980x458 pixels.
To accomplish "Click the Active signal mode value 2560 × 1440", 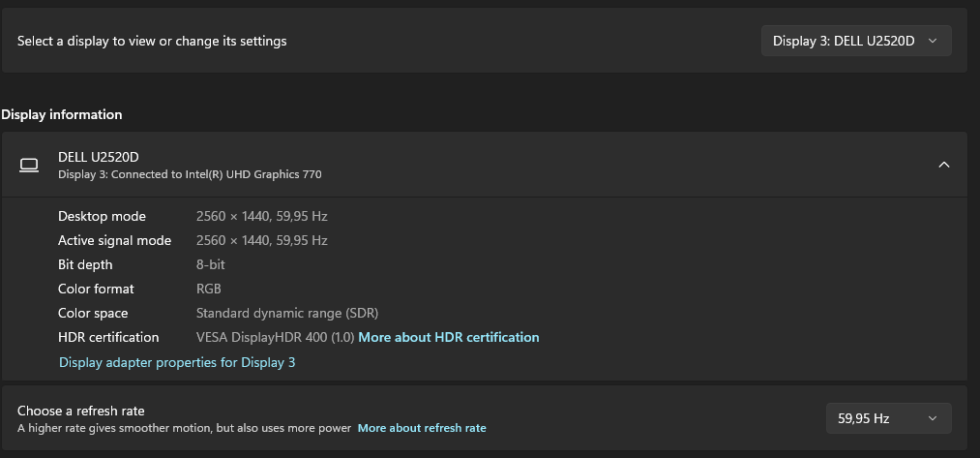I will [262, 240].
